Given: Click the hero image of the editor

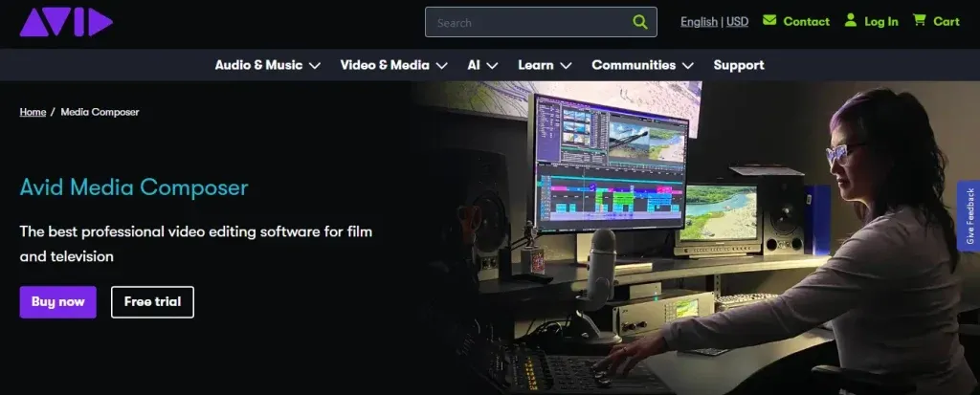Looking at the screenshot, I should pyautogui.click(x=696, y=237).
